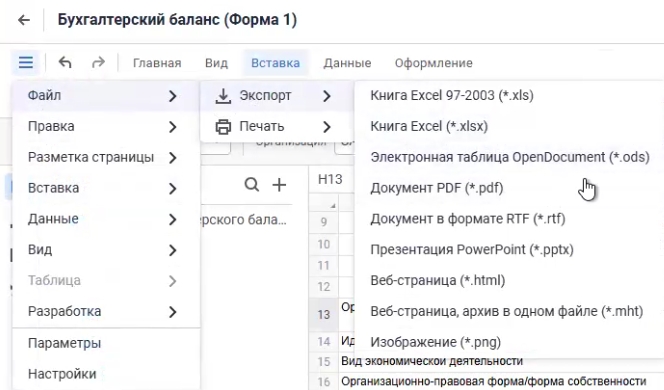664x390 pixels.
Task: Open the Вставка item in the side menu
Action: click(106, 188)
